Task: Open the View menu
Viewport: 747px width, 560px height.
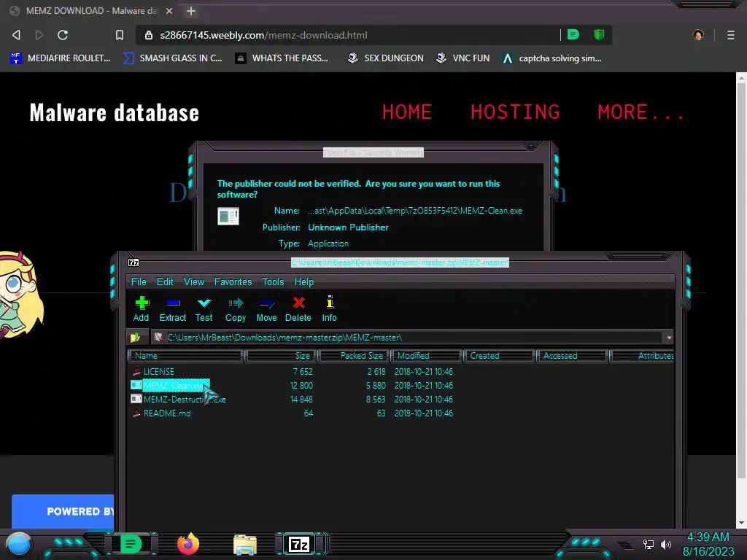Action: click(x=194, y=282)
